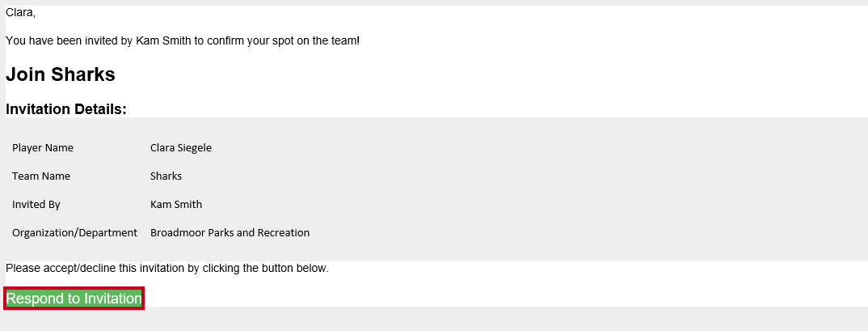Click 'You have been invited by' text
Viewport: 868px width, 331px height.
point(70,41)
